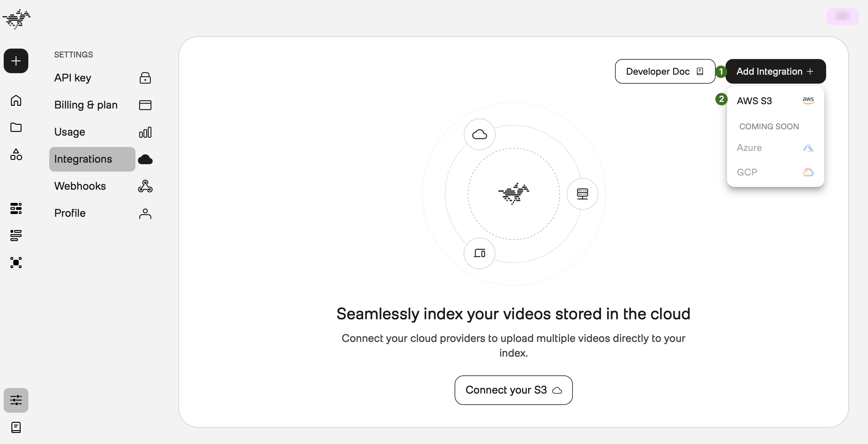Click the shapes icon in sidebar
The image size is (868, 444).
pyautogui.click(x=16, y=154)
